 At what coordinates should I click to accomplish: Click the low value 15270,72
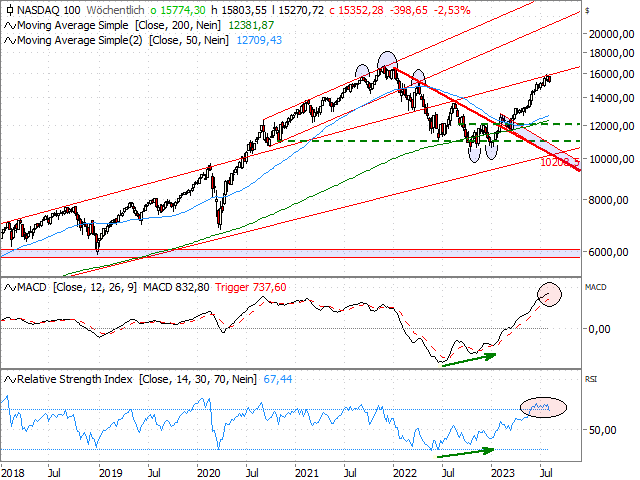pos(298,10)
